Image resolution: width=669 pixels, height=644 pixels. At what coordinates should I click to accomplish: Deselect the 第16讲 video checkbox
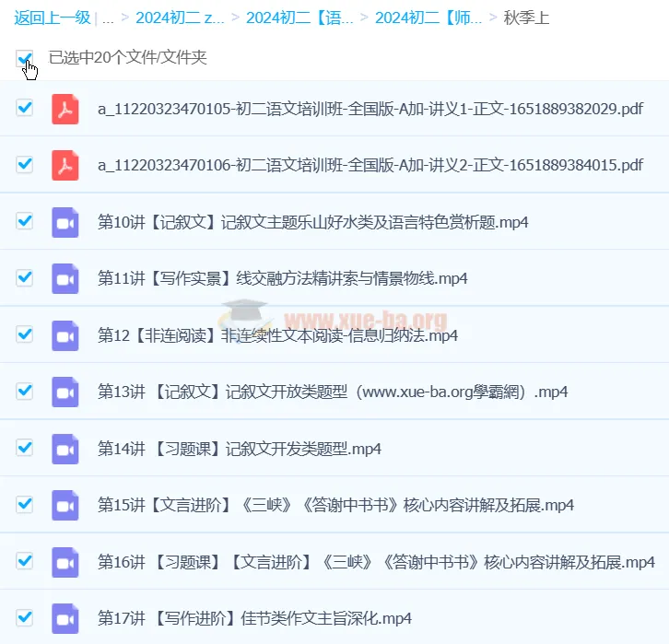[25, 560]
